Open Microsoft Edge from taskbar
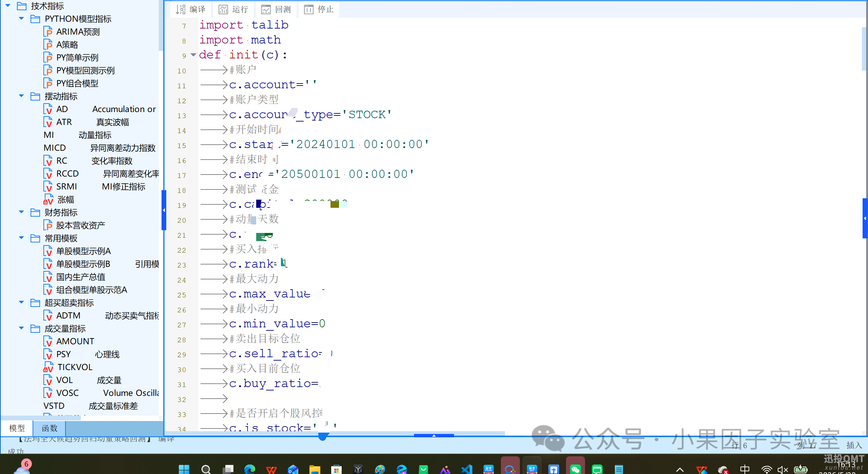The width and height of the screenshot is (868, 474). point(249,470)
